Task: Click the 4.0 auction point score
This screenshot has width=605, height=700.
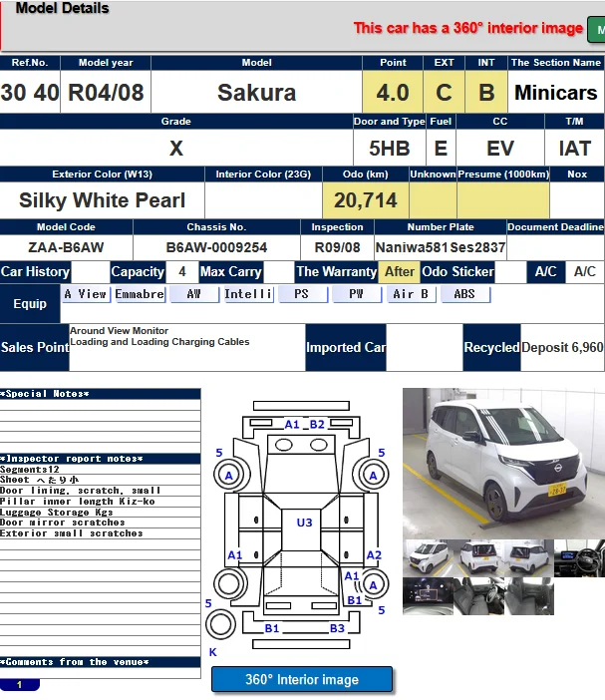Action: 393,93
